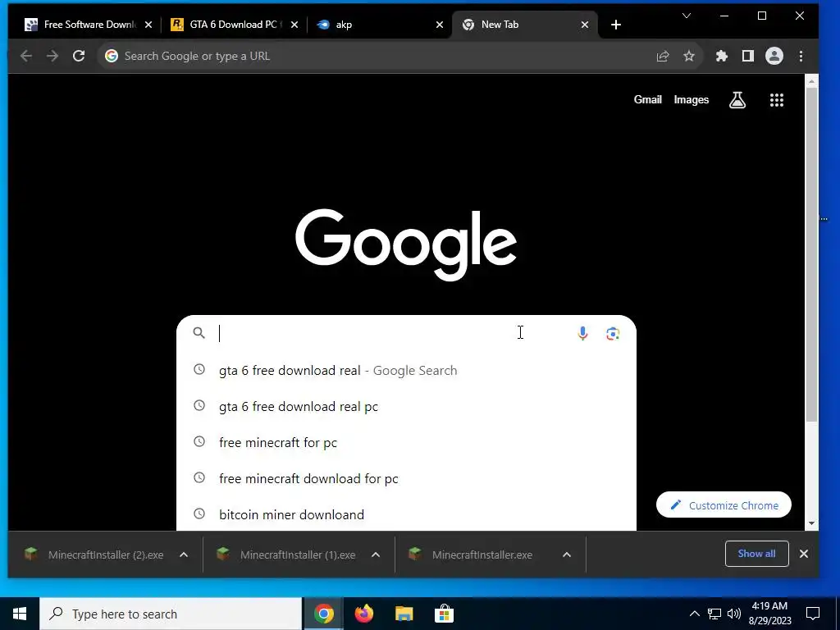This screenshot has height=630, width=840.
Task: Open Microsoft Store from the taskbar
Action: (444, 614)
